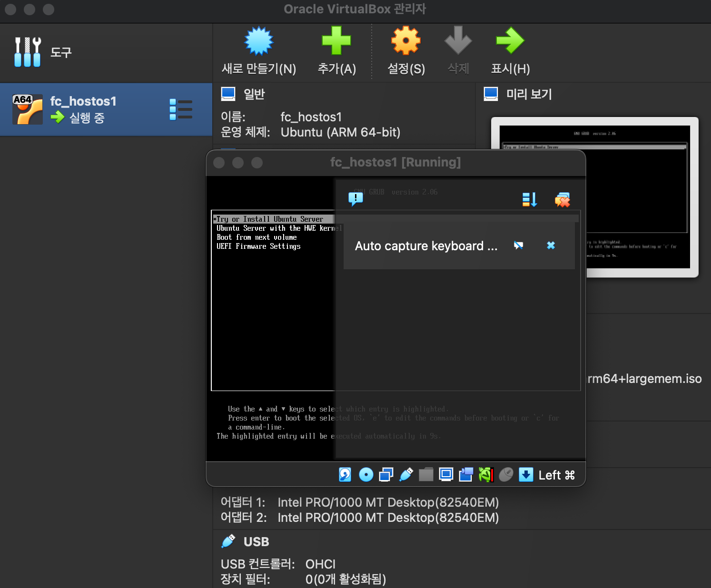Toggle notification sort order icon

tap(530, 200)
